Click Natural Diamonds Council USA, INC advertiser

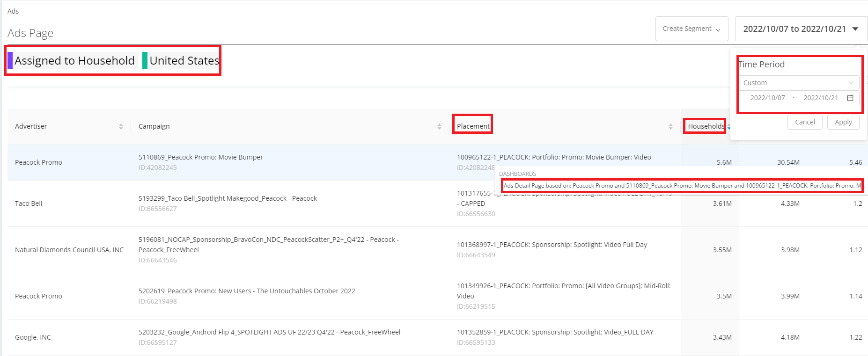[69, 250]
